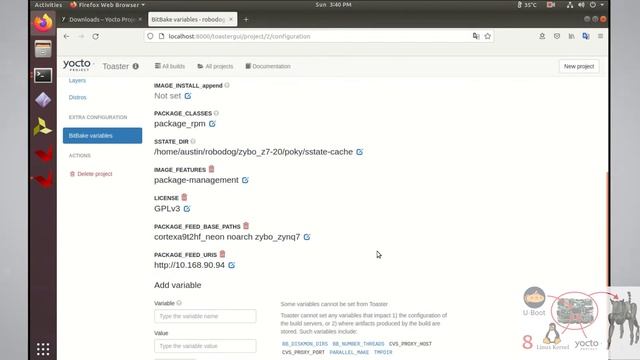The height and width of the screenshot is (360, 640).
Task: Delete the IMAGE_FEATURES variable
Action: pyautogui.click(x=211, y=169)
